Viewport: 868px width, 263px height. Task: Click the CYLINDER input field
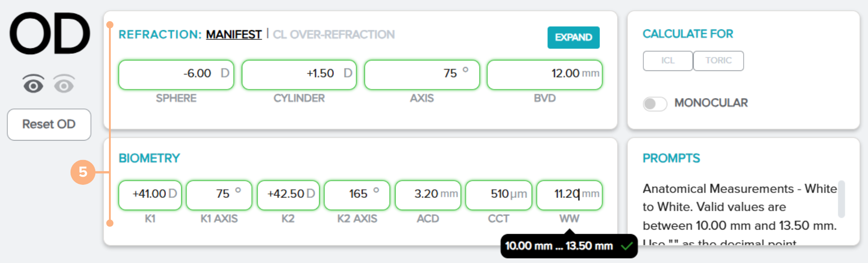click(299, 75)
